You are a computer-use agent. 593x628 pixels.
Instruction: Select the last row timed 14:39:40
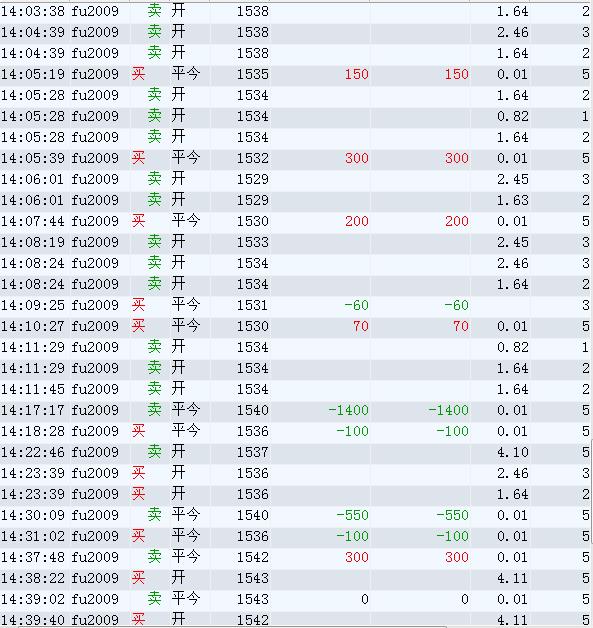coord(296,620)
